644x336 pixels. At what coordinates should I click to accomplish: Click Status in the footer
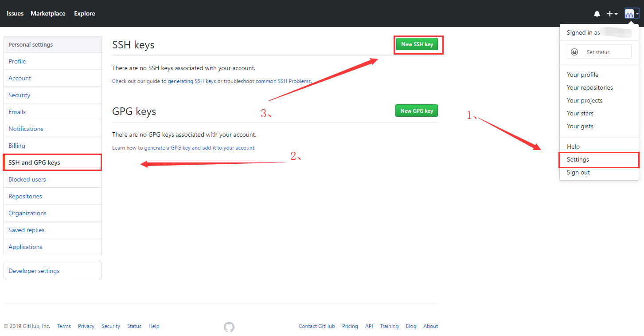(134, 326)
